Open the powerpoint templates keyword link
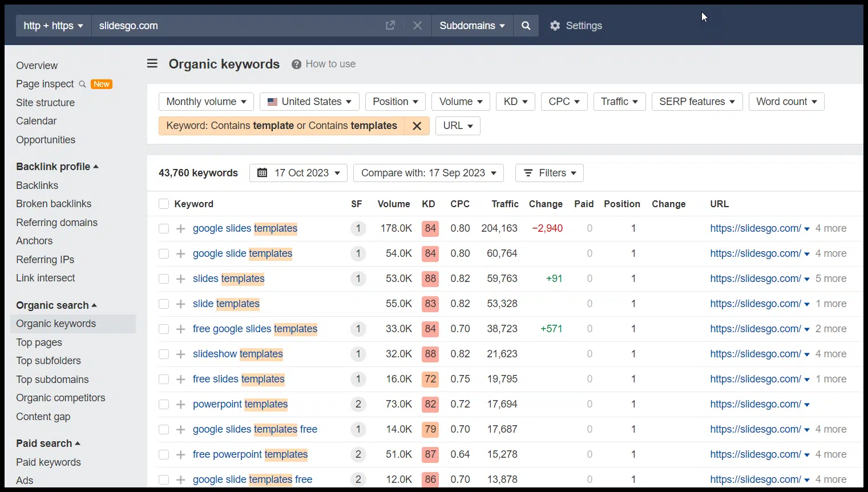 [240, 404]
